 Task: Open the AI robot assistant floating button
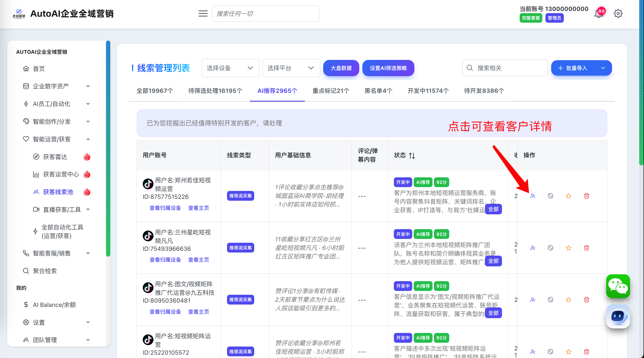(x=618, y=316)
